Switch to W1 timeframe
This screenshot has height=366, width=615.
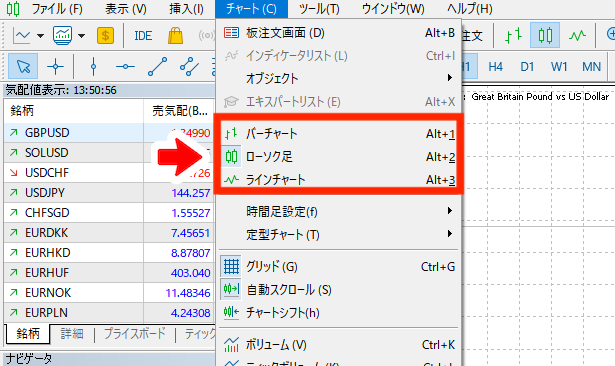[559, 67]
